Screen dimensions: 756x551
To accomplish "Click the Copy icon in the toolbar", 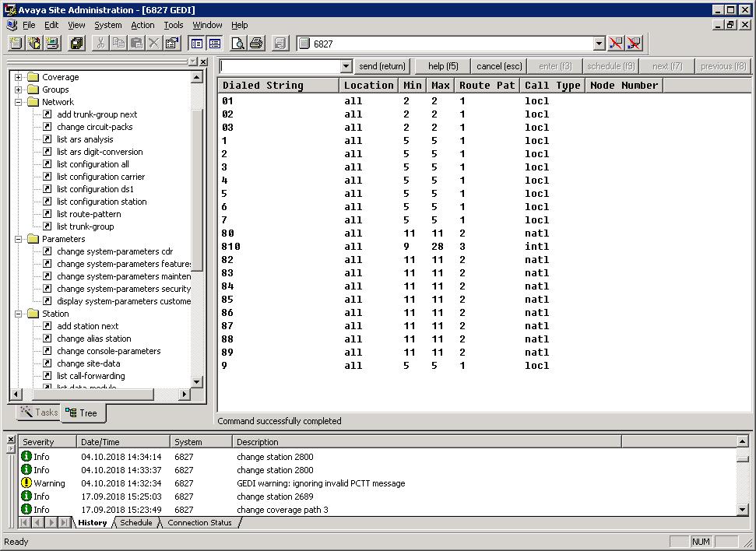I will click(x=118, y=44).
